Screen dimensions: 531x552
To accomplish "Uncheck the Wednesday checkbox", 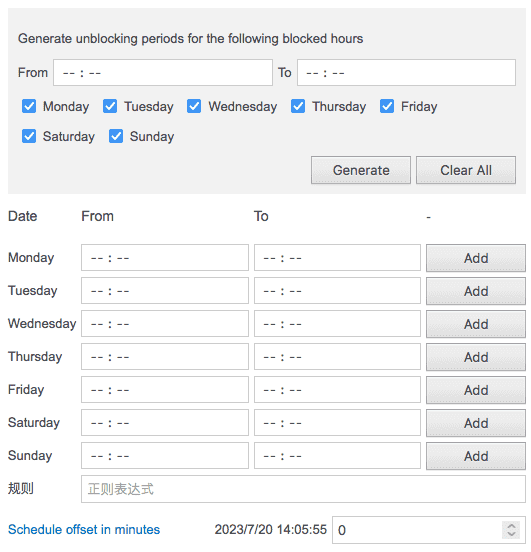I will [x=194, y=106].
